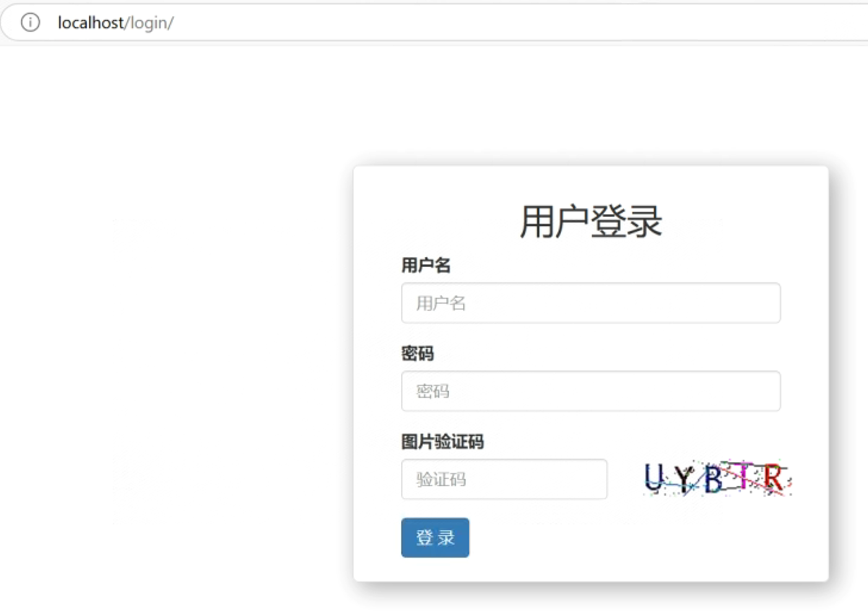Viewport: 868px width, 612px height.
Task: Click the letter Y in the captcha
Action: tap(685, 479)
